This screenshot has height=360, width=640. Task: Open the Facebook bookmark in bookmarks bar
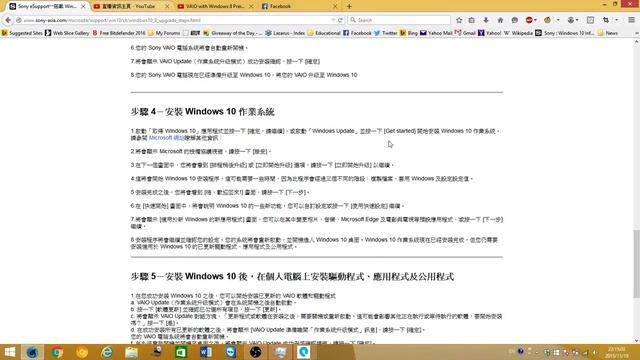[x=358, y=33]
